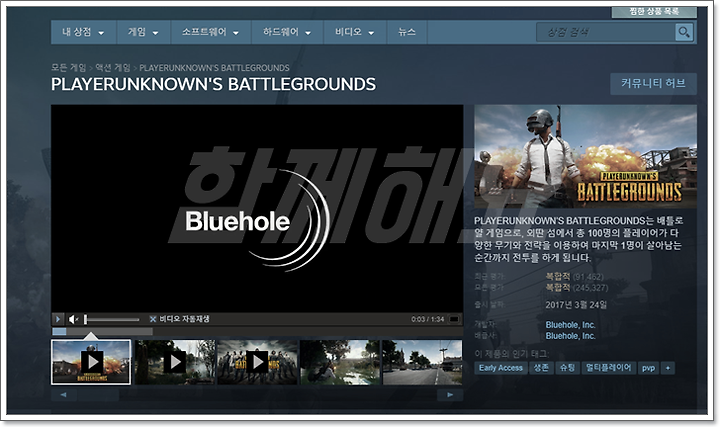720x427 pixels.
Task: Follow the 모든 게임 breadcrumb link
Action: pyautogui.click(x=68, y=68)
